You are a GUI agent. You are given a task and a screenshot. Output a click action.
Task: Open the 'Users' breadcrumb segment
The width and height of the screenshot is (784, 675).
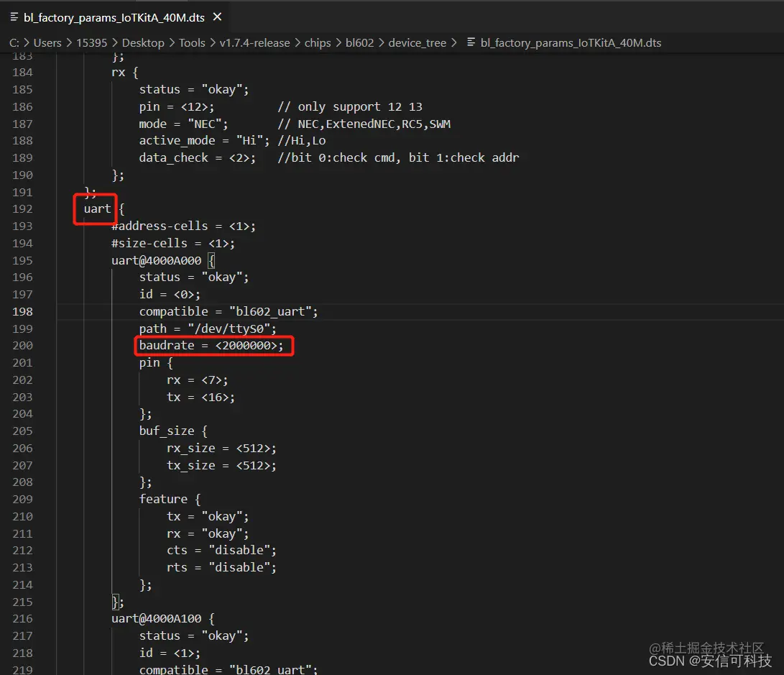pyautogui.click(x=47, y=43)
